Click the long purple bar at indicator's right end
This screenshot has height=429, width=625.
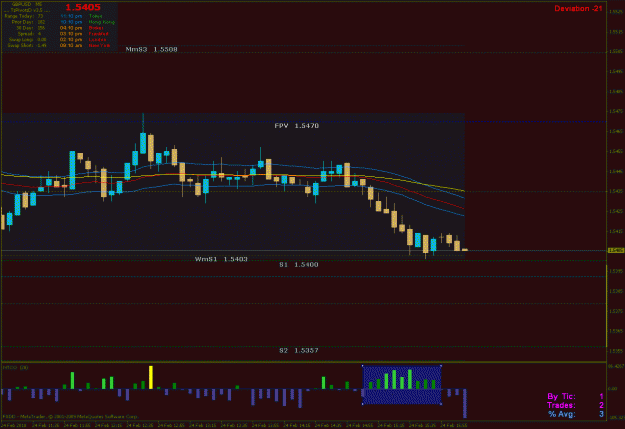pos(465,403)
